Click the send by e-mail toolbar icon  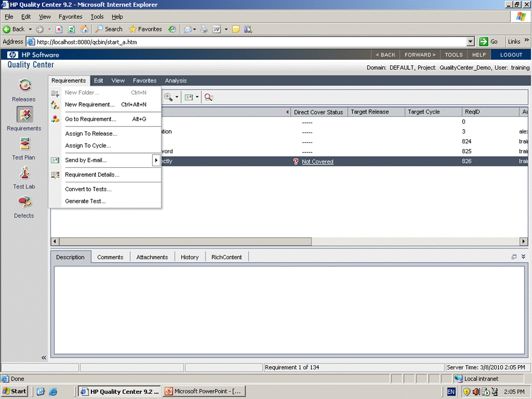point(188,98)
